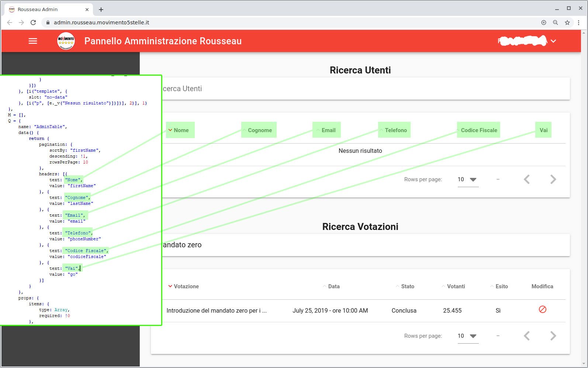
Task: Bookmark this page with star icon
Action: (567, 23)
